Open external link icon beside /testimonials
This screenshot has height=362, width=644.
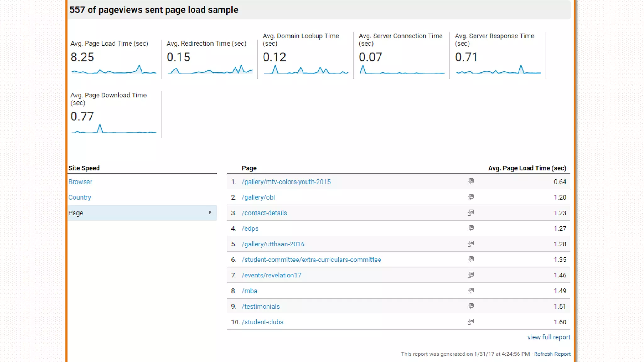point(470,306)
